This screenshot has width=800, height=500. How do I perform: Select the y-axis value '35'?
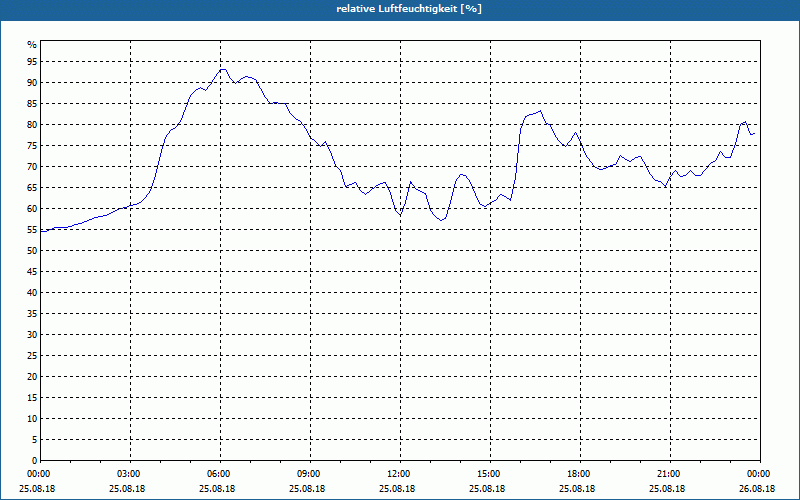pyautogui.click(x=32, y=313)
